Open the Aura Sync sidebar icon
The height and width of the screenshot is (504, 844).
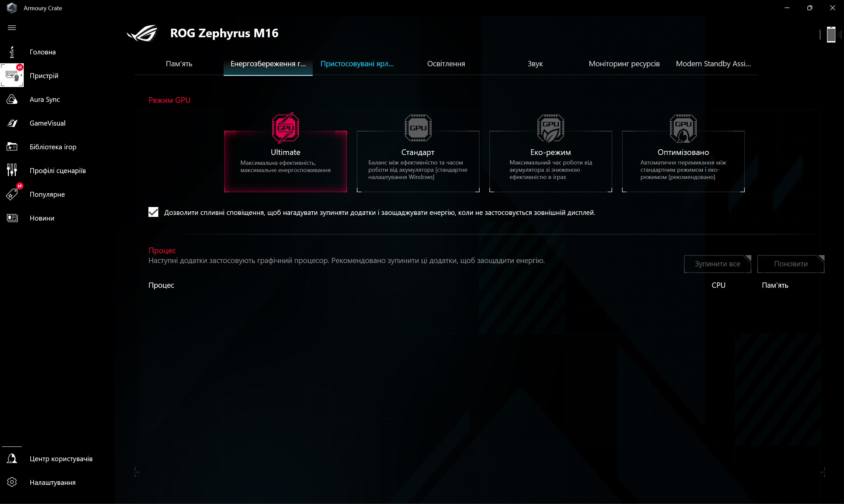[x=12, y=100]
